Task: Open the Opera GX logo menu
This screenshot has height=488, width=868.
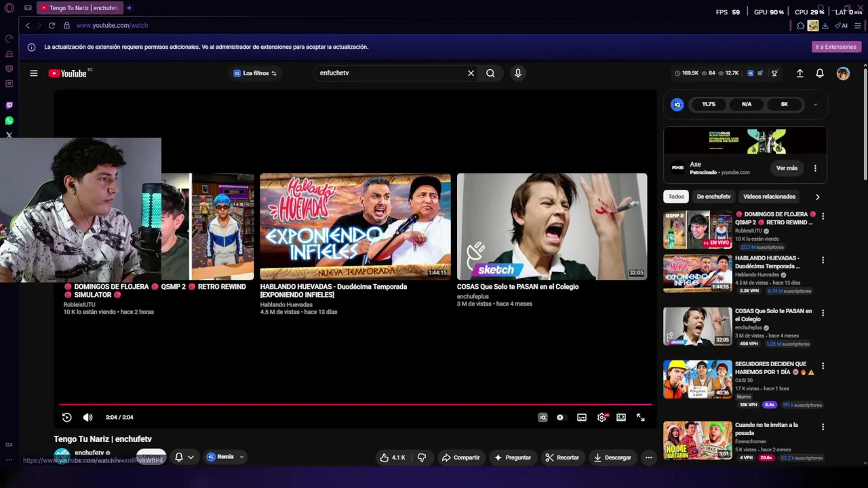Action: click(9, 8)
